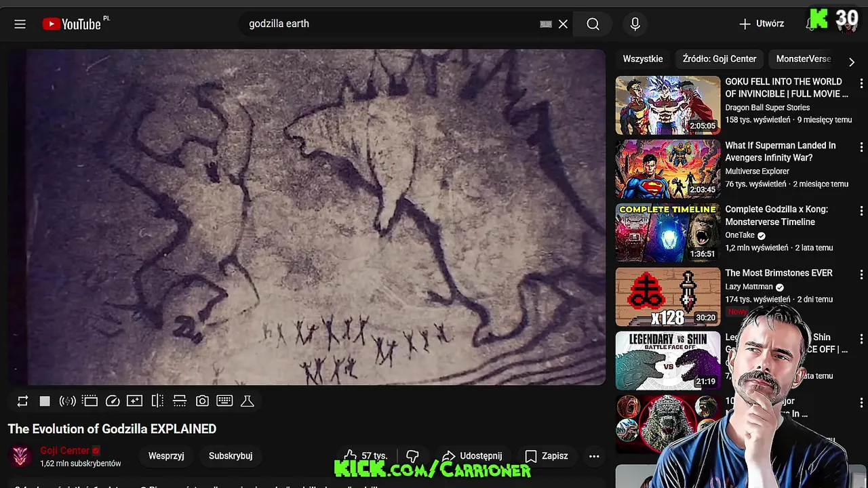Screen dimensions: 868x488
Task: Open options for Complete Godzilla x Kong video
Action: click(x=861, y=211)
